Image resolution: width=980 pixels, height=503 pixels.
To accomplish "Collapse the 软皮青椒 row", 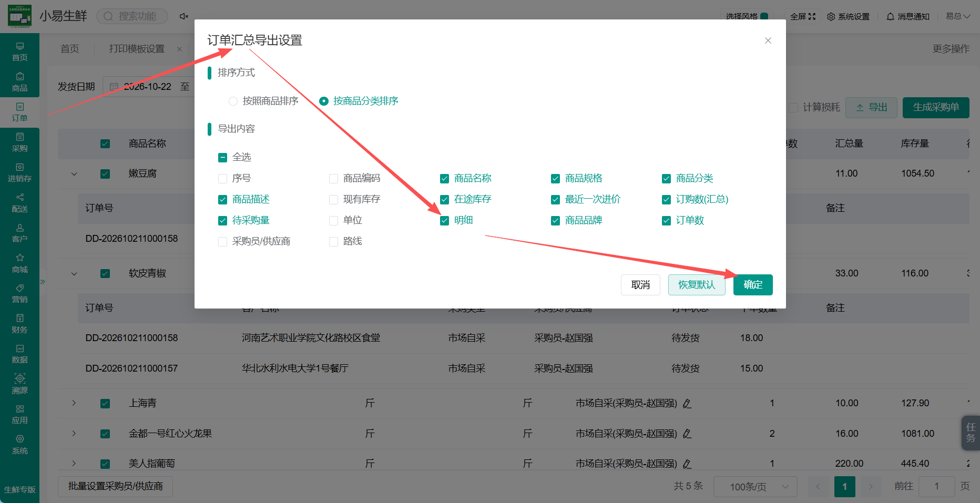I will click(x=74, y=274).
